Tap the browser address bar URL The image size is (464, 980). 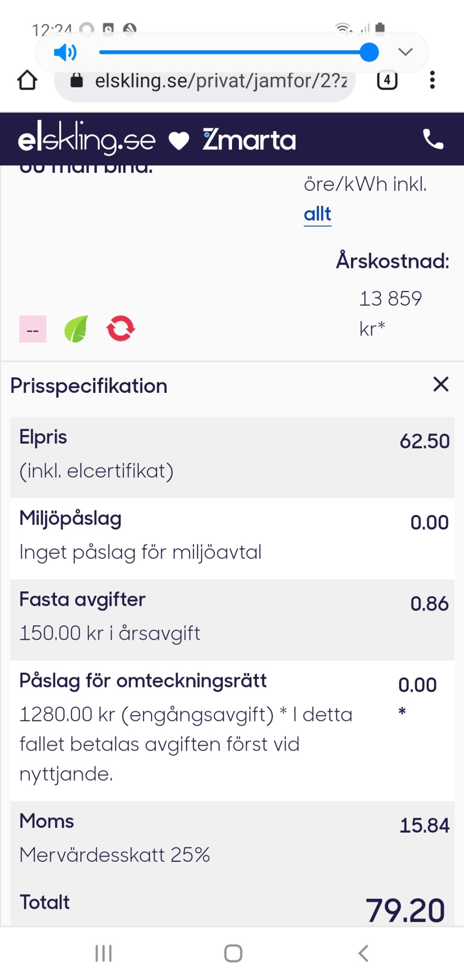220,81
